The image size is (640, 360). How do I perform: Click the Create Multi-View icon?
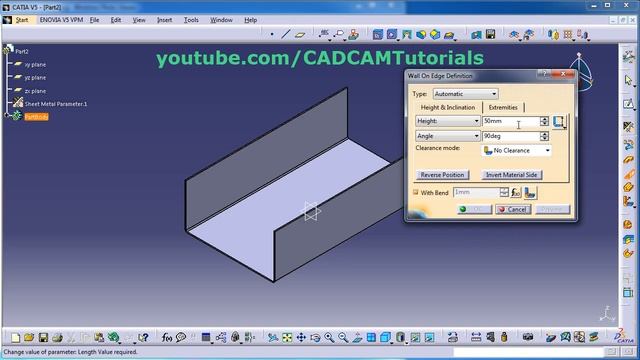coord(371,338)
